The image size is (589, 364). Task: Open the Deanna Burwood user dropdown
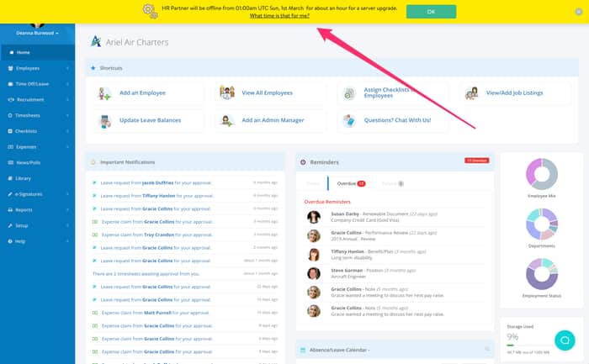coord(37,33)
